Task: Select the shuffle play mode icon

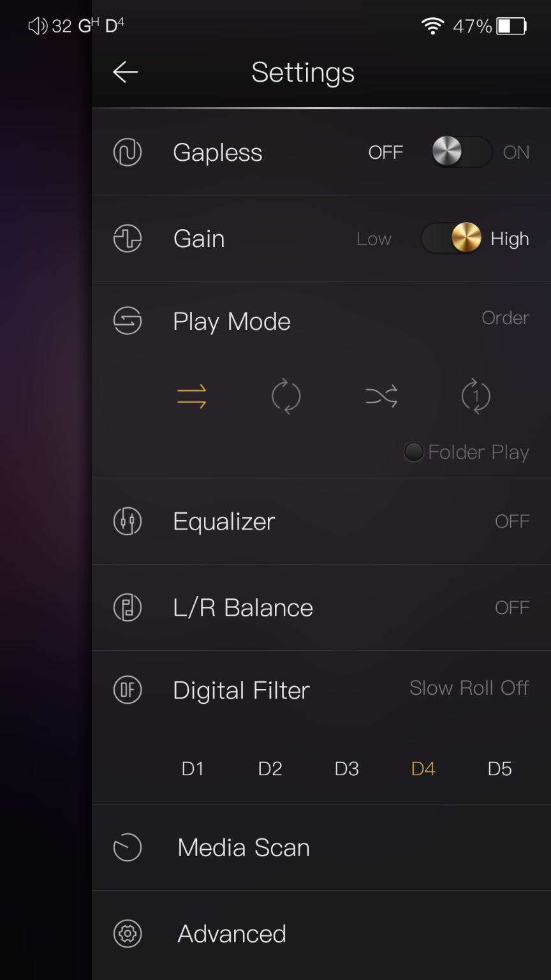Action: 381,396
